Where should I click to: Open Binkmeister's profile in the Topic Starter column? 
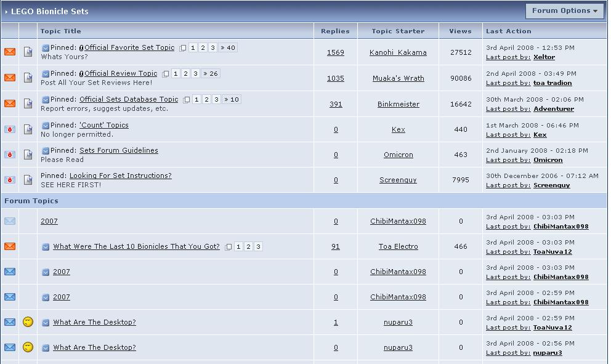point(399,104)
